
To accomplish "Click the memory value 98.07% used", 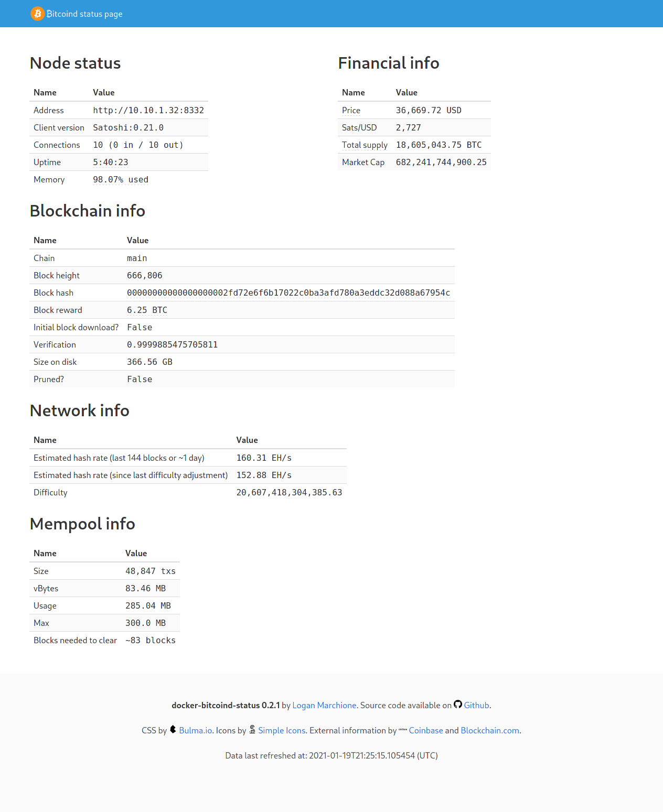I will click(x=121, y=179).
